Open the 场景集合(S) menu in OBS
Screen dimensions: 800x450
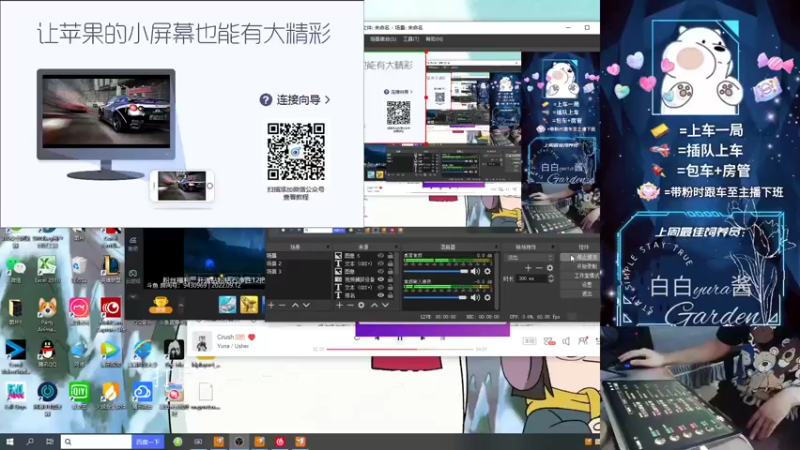pos(383,39)
